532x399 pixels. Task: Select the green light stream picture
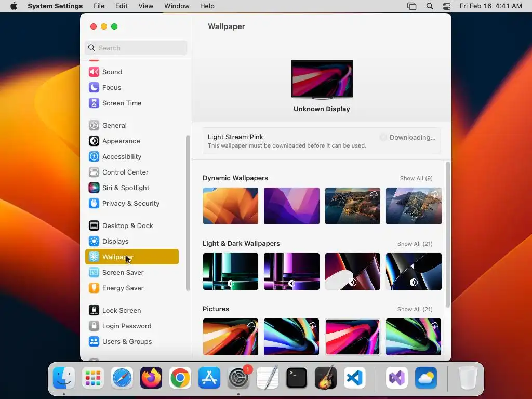(414, 337)
